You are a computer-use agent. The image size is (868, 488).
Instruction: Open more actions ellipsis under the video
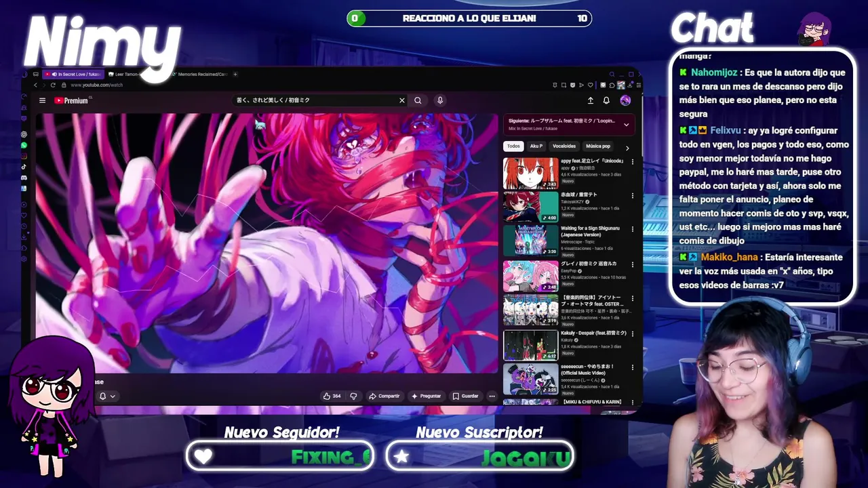[492, 396]
